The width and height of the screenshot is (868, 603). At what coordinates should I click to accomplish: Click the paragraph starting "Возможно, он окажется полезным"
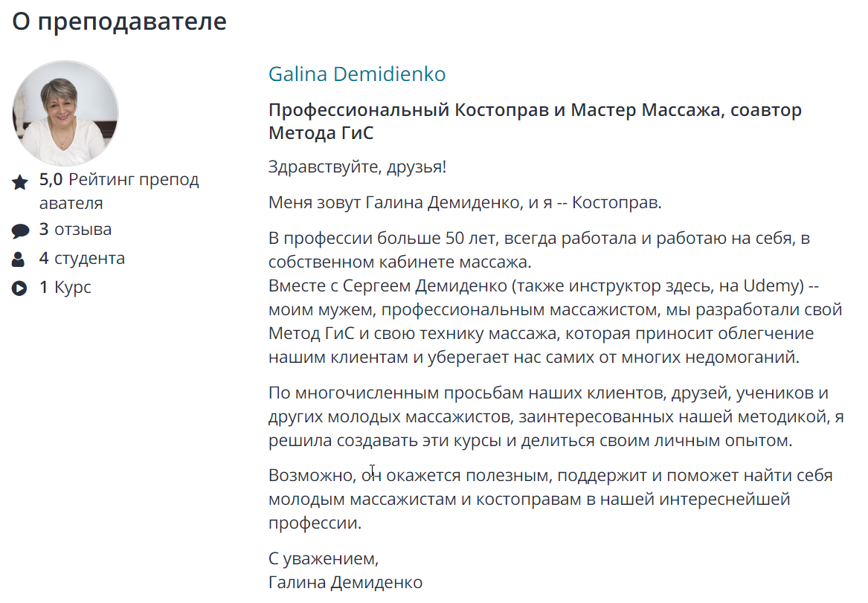[550, 498]
